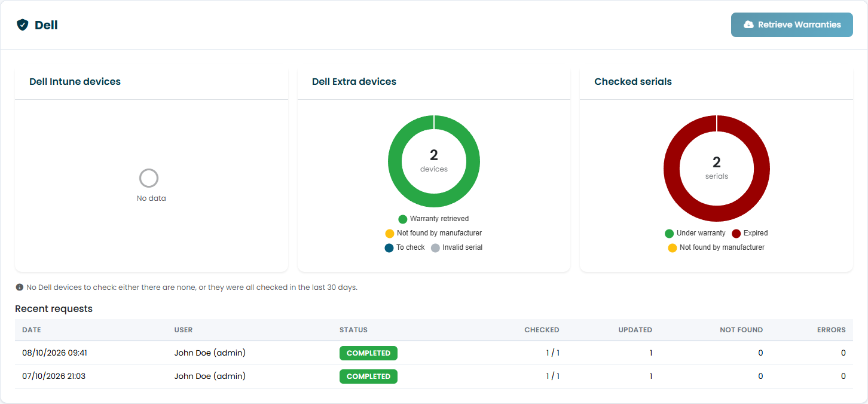
Task: Toggle the To check legend item
Action: point(405,247)
